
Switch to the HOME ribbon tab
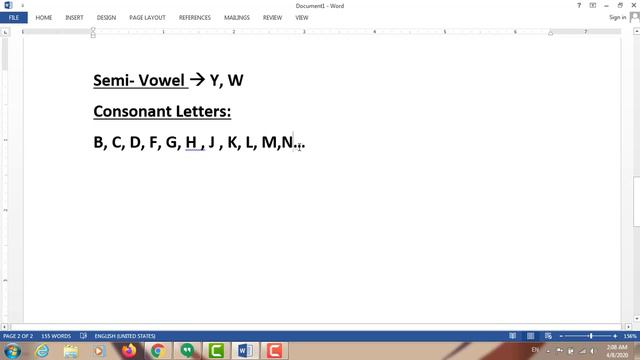[44, 18]
